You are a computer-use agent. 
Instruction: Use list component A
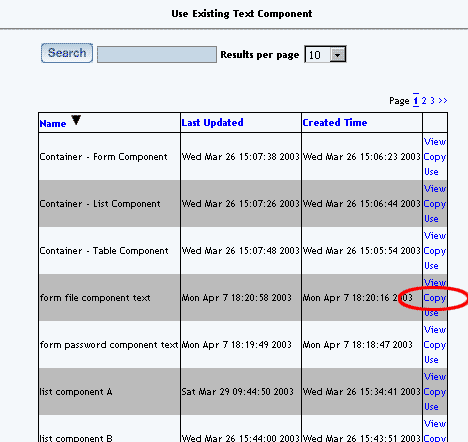431,407
